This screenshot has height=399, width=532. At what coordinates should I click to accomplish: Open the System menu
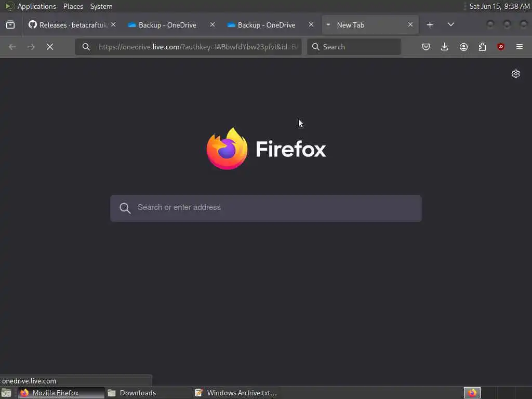(x=101, y=6)
